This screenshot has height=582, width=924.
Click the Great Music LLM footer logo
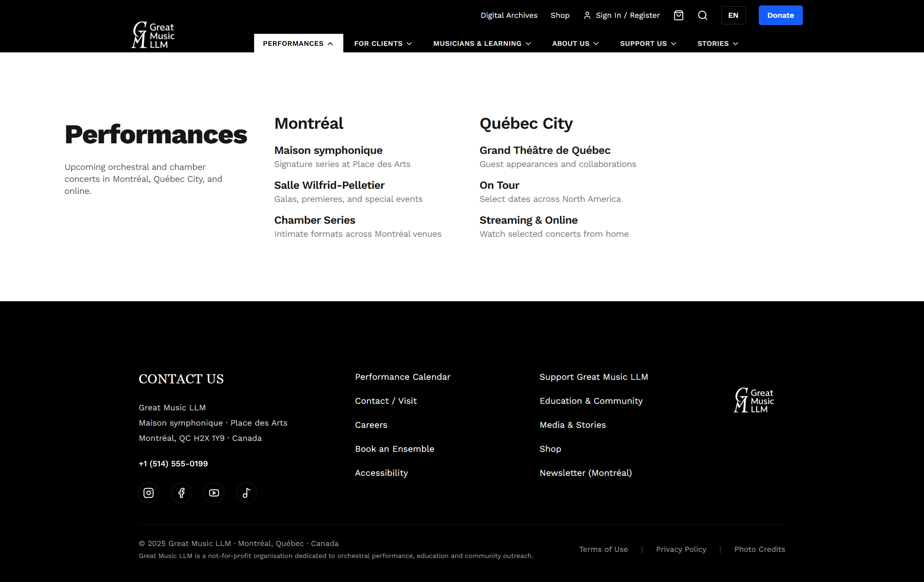(754, 400)
